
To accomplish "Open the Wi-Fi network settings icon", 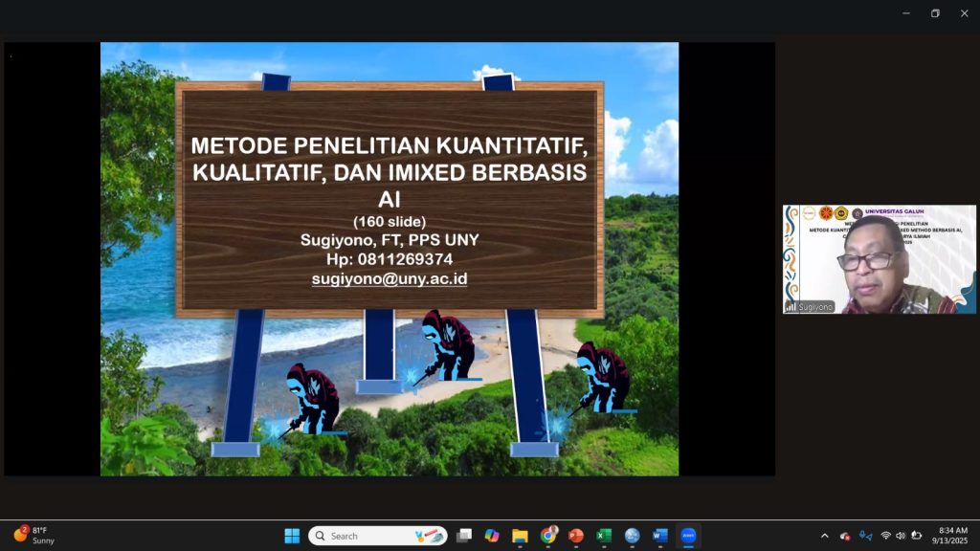I will point(885,536).
